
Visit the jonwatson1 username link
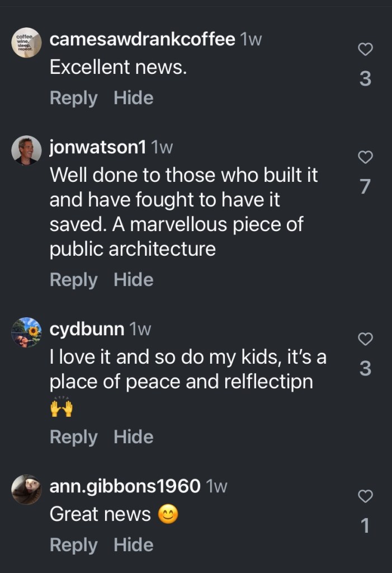tap(98, 147)
